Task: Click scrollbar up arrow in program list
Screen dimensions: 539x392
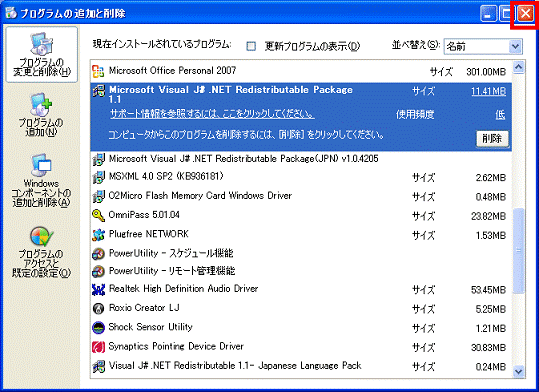Action: (x=518, y=67)
